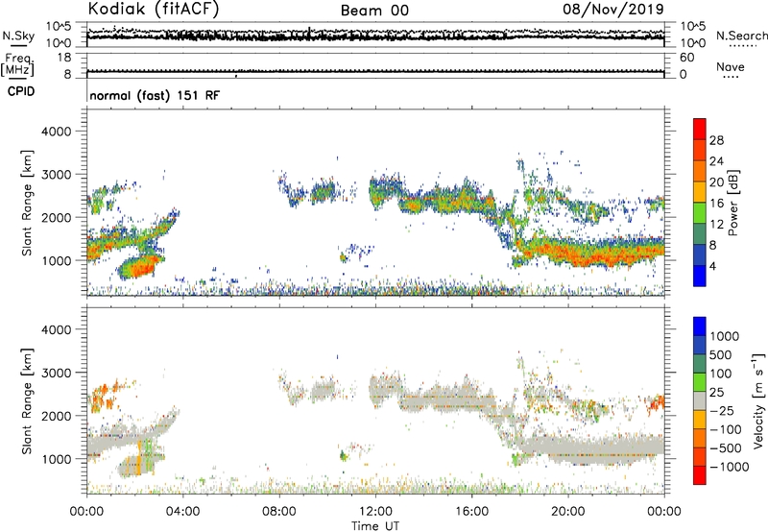768x532 pixels.
Task: Select the 'N.Sky' legend label
Action: pyautogui.click(x=18, y=36)
